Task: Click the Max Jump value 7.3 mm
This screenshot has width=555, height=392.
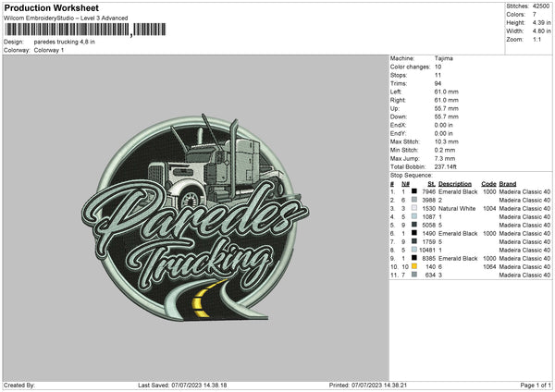Action: [x=445, y=158]
